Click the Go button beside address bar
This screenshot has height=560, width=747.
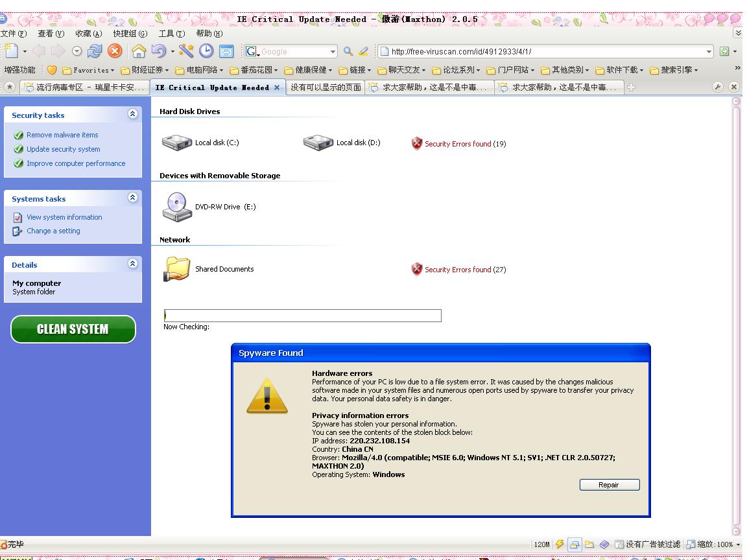[724, 51]
